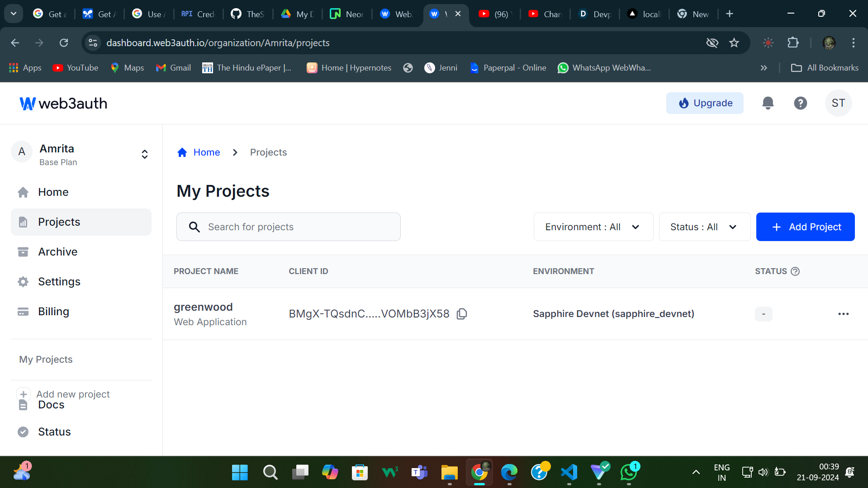The height and width of the screenshot is (488, 868).
Task: Click the greenwood status dash badge
Action: [x=763, y=314]
